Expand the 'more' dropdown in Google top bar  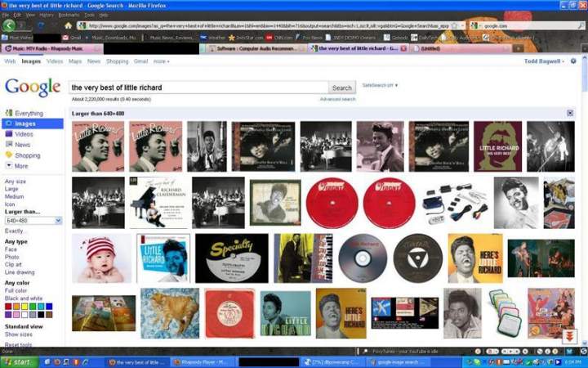pyautogui.click(x=161, y=61)
